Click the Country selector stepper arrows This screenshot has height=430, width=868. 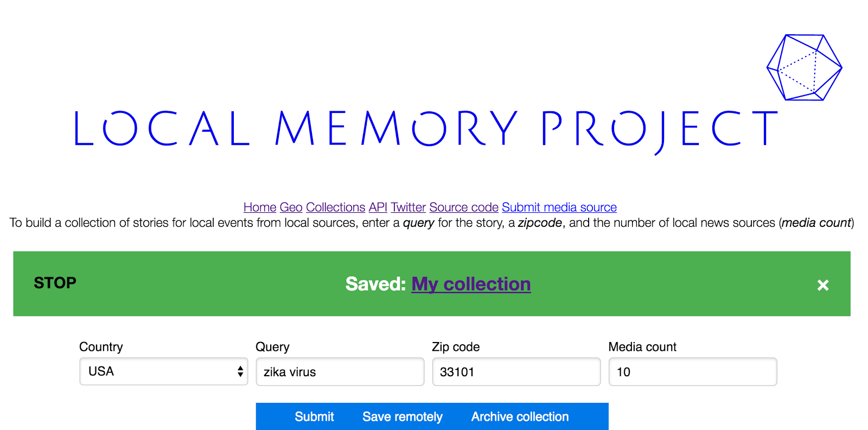(239, 371)
